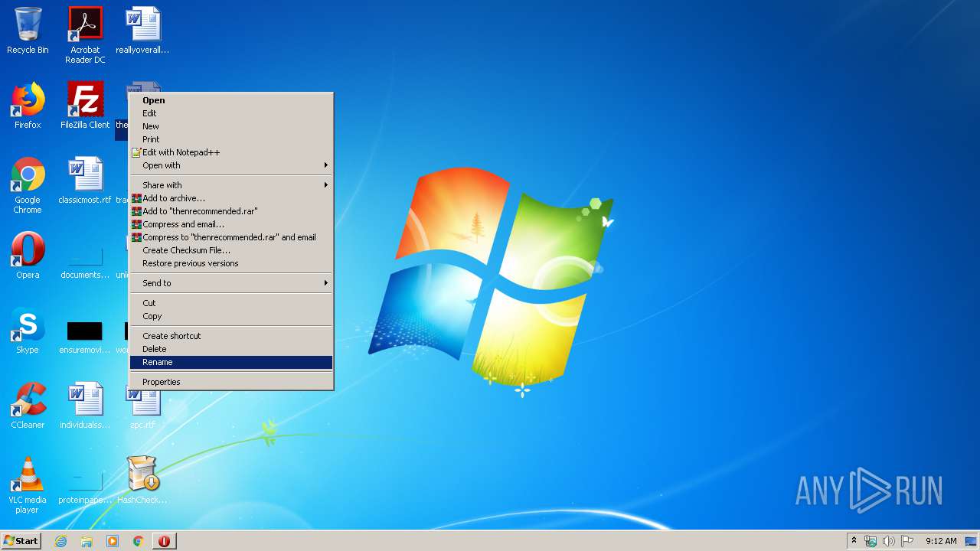Click the Opera taskbar button
980x551 pixels.
[164, 541]
